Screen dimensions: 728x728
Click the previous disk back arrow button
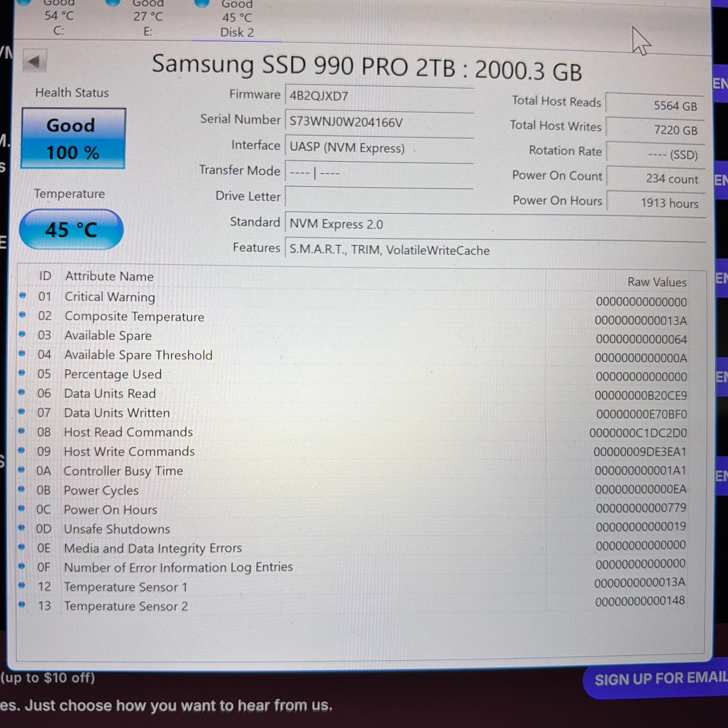(x=35, y=61)
